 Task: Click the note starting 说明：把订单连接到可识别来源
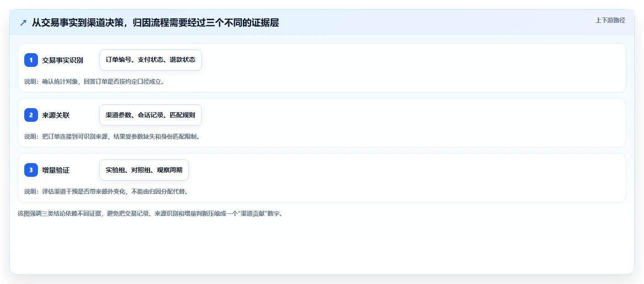click(x=112, y=137)
